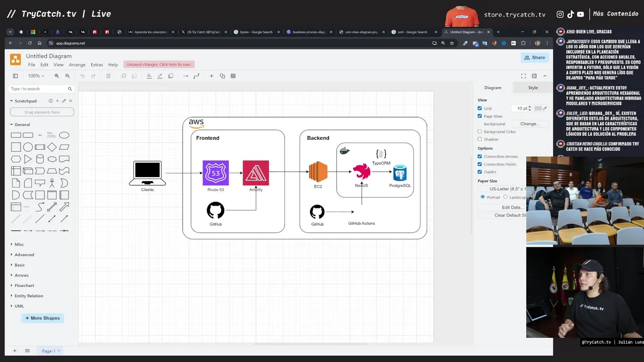
Task: Select the Amplify shape on canvas
Action: (x=256, y=173)
